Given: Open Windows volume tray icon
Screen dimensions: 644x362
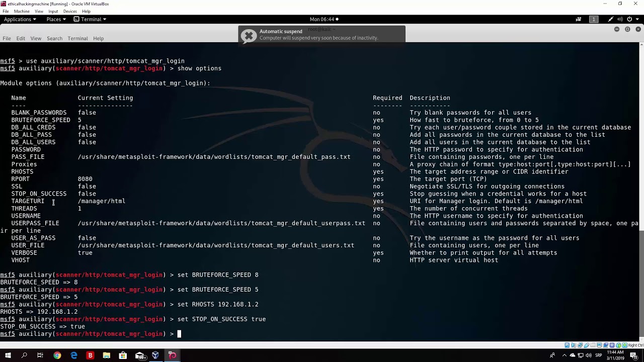Looking at the screenshot, I should (x=589, y=355).
